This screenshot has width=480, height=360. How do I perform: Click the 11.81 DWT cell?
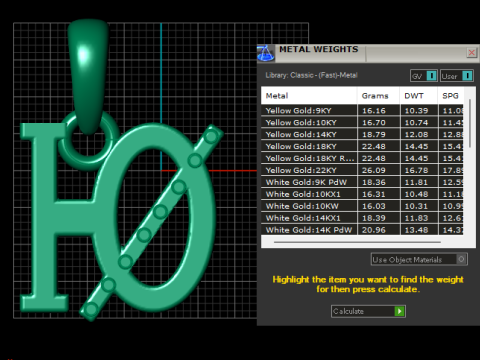tap(419, 182)
